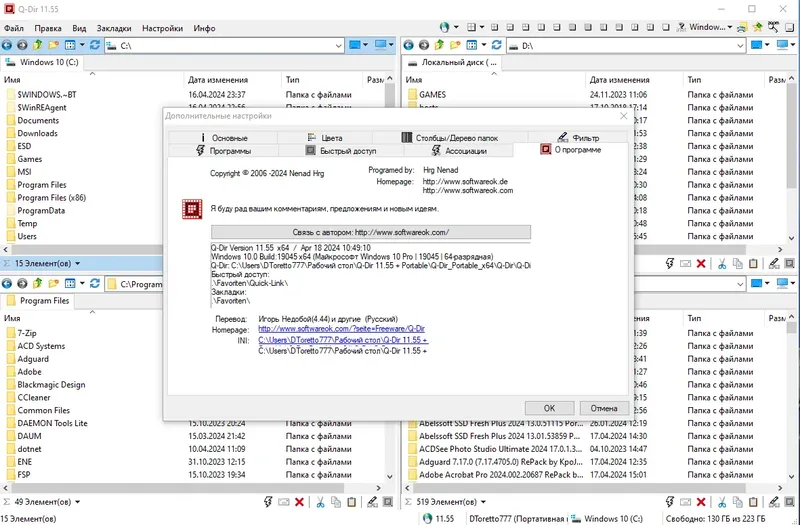Image resolution: width=800 pixels, height=525 pixels.
Task: Switch to the Программы tab
Action: [x=223, y=151]
